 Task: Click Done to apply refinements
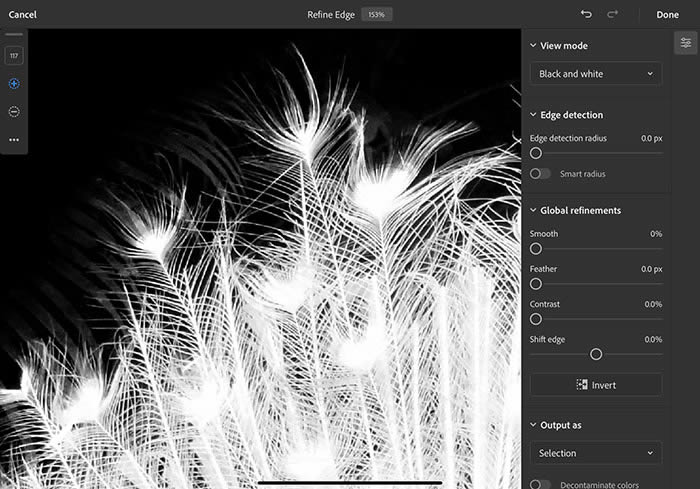[x=667, y=15]
